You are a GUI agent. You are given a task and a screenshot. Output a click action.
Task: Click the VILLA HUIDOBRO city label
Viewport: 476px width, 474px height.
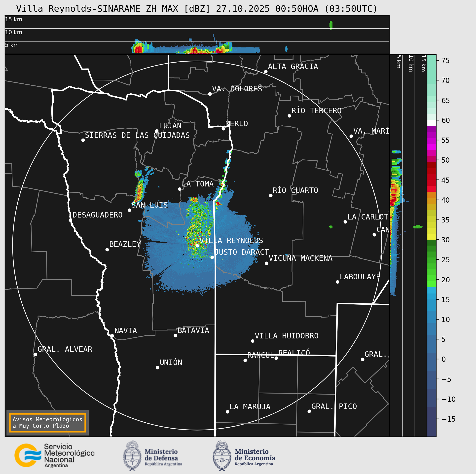pos(287,336)
